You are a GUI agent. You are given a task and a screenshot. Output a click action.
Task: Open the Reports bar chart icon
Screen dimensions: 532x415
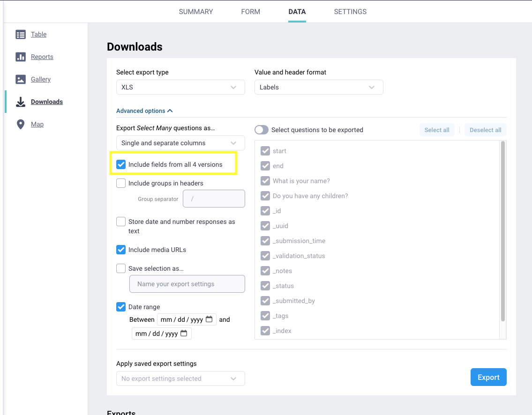[21, 57]
